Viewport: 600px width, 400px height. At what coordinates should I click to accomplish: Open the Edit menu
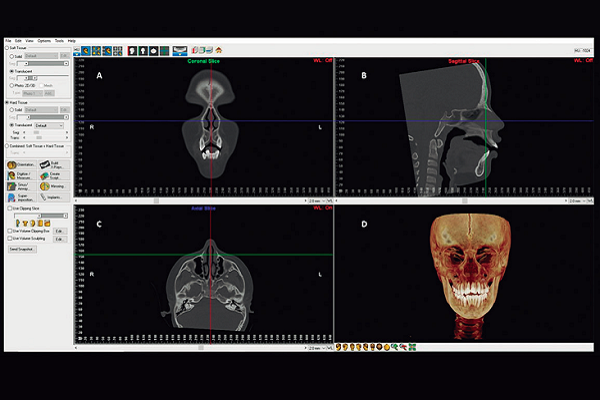click(x=18, y=41)
